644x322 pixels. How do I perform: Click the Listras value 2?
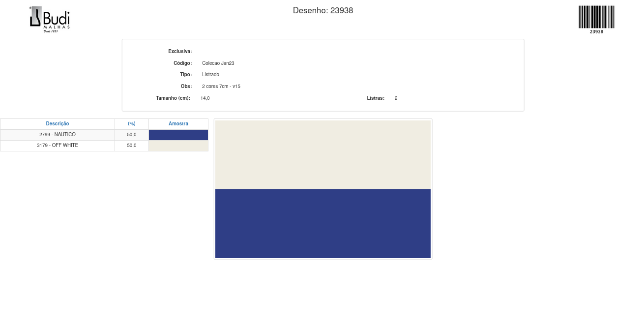(396, 98)
